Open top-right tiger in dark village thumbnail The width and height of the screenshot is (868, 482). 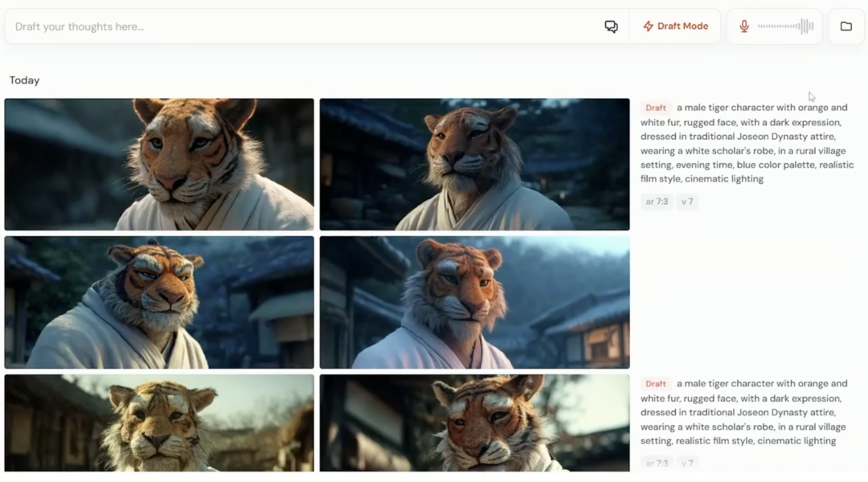(x=474, y=165)
